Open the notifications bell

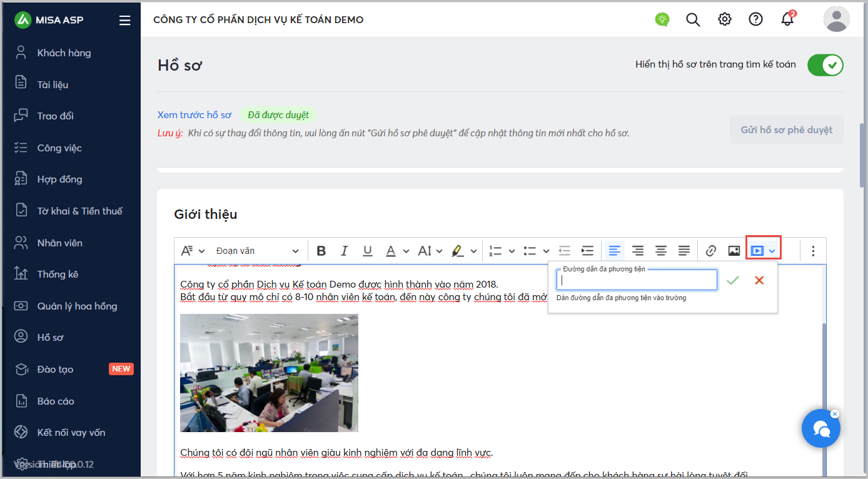[788, 19]
